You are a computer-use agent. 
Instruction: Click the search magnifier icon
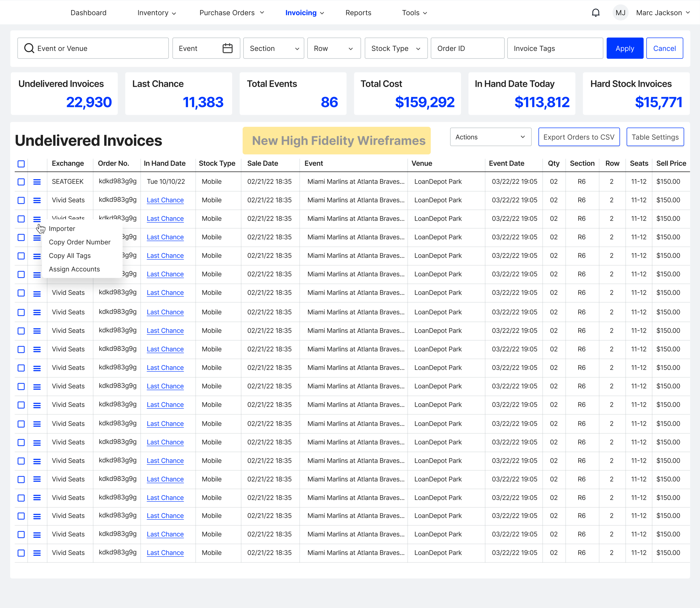(x=29, y=48)
